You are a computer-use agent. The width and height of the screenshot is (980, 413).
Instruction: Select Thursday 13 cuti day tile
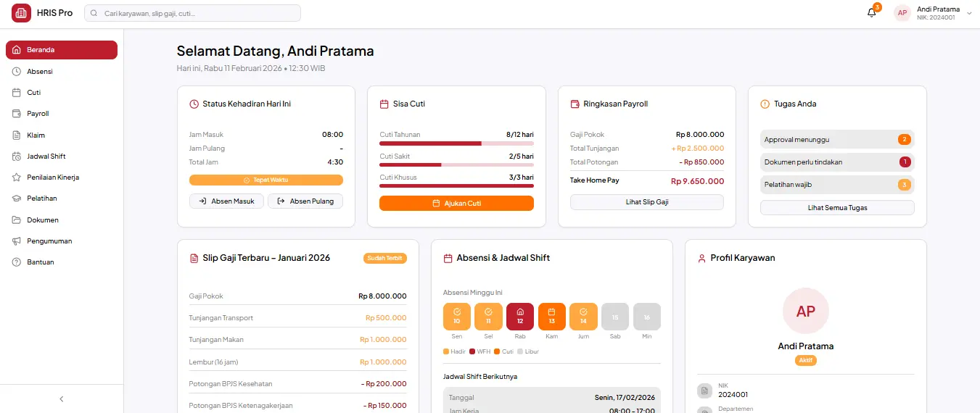point(551,317)
